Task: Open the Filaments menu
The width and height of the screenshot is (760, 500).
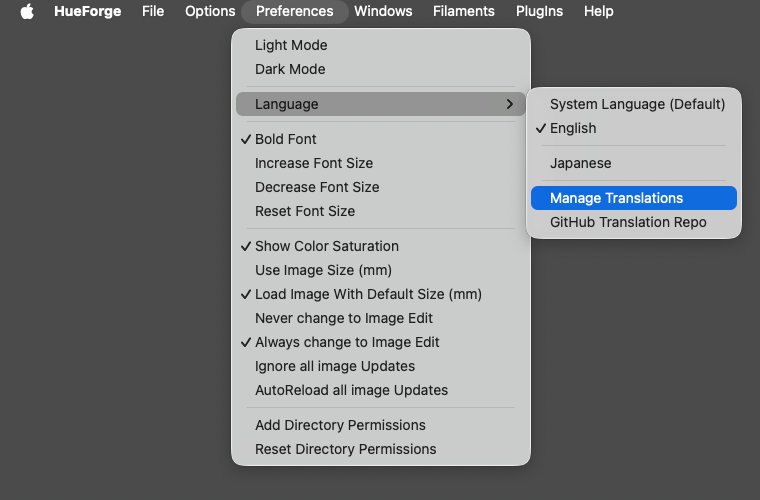Action: click(463, 11)
